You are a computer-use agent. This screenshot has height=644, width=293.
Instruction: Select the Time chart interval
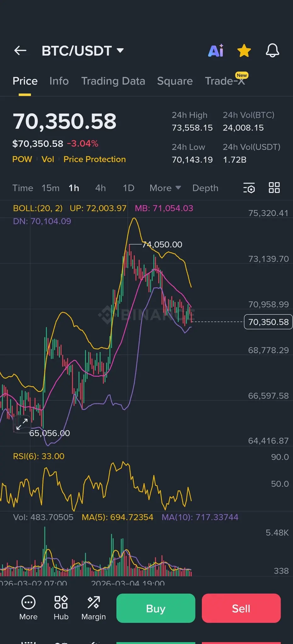click(23, 188)
